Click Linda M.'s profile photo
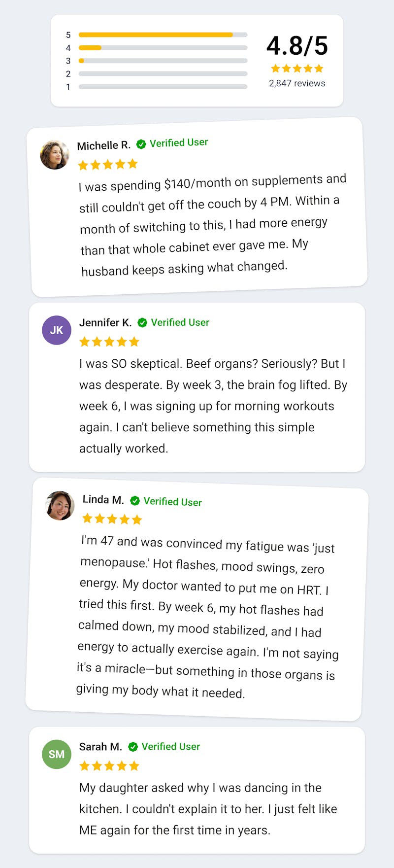This screenshot has height=868, width=394. coord(60,506)
